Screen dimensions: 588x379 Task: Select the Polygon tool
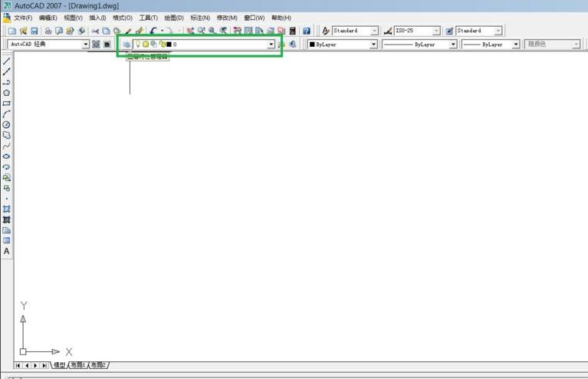coord(6,93)
